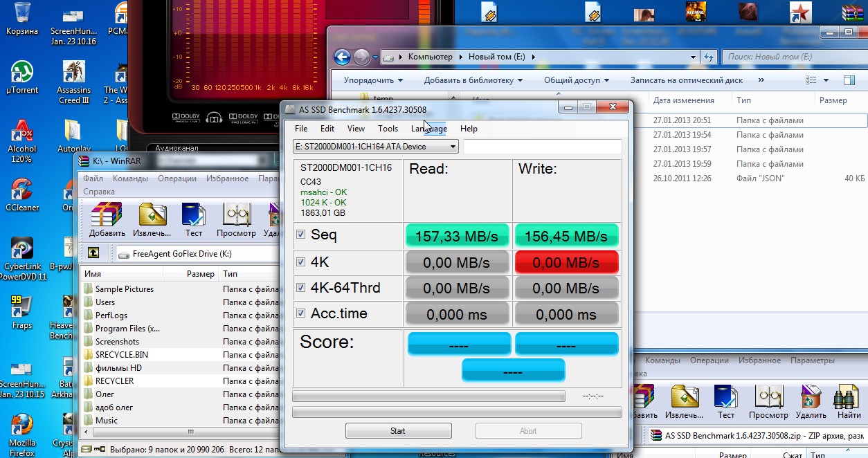Open the drive selection dropdown ST2000DM001
Viewport: 868px width, 458px height.
(375, 147)
